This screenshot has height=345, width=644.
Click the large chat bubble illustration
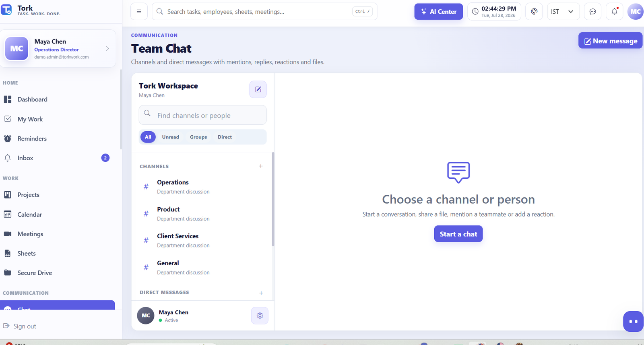(x=458, y=173)
